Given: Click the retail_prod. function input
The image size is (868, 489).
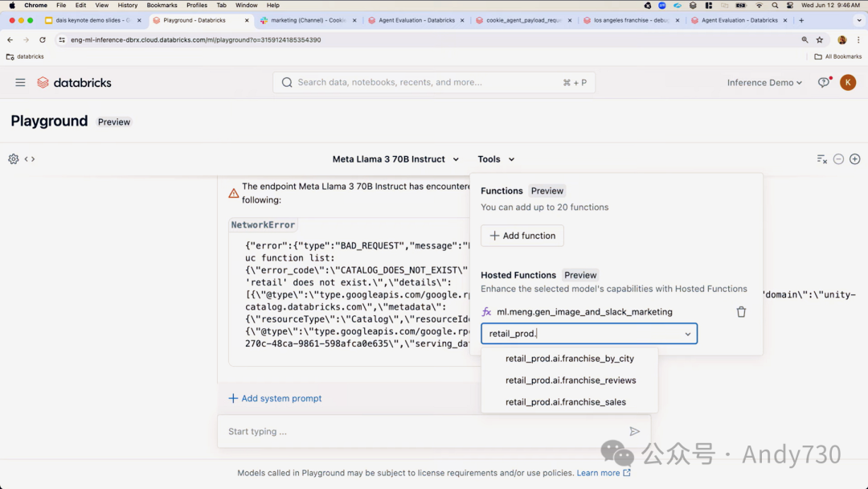Looking at the screenshot, I should point(589,334).
